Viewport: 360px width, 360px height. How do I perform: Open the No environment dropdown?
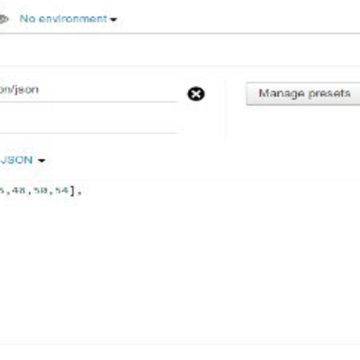pos(68,19)
